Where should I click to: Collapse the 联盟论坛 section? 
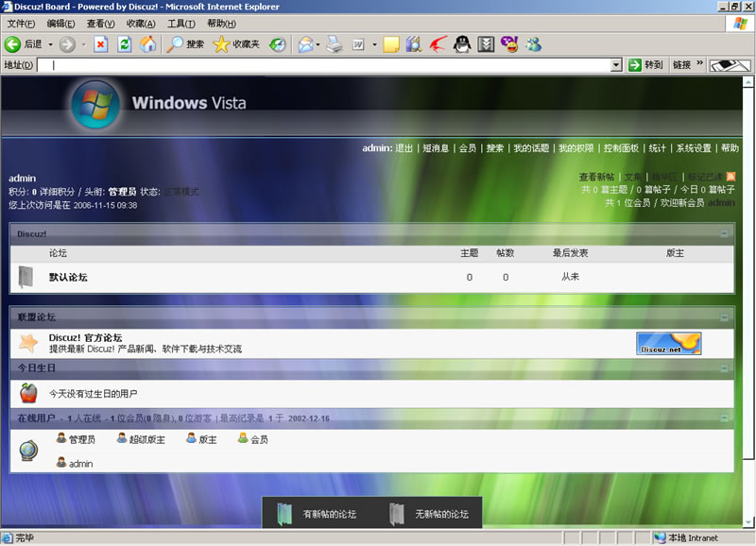point(724,317)
